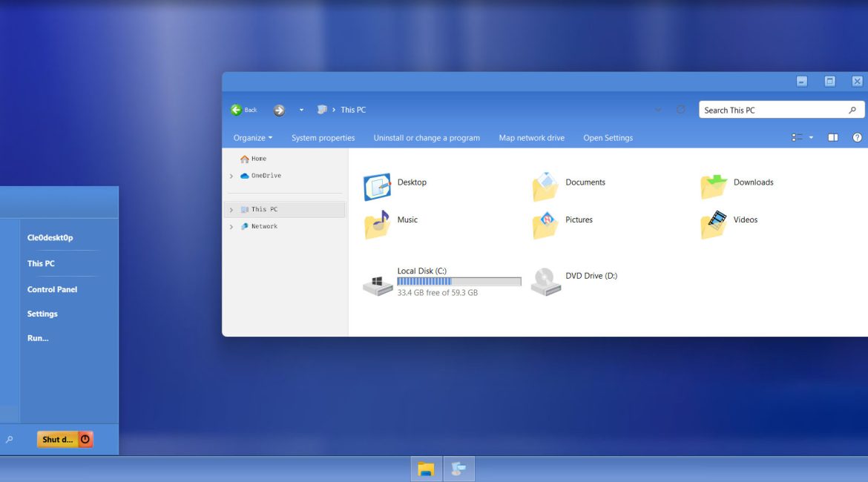868x482 pixels.
Task: Select the DVD Drive (D:) icon
Action: (545, 282)
